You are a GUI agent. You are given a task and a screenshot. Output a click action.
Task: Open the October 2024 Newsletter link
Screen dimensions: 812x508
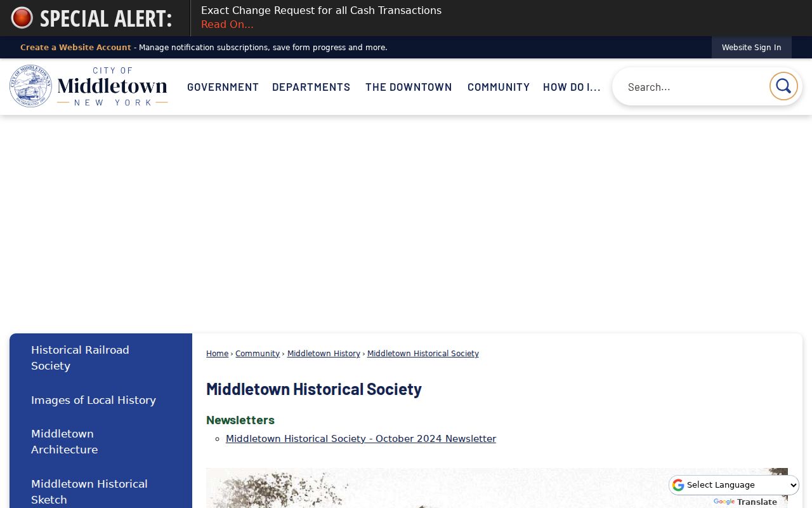tap(361, 439)
